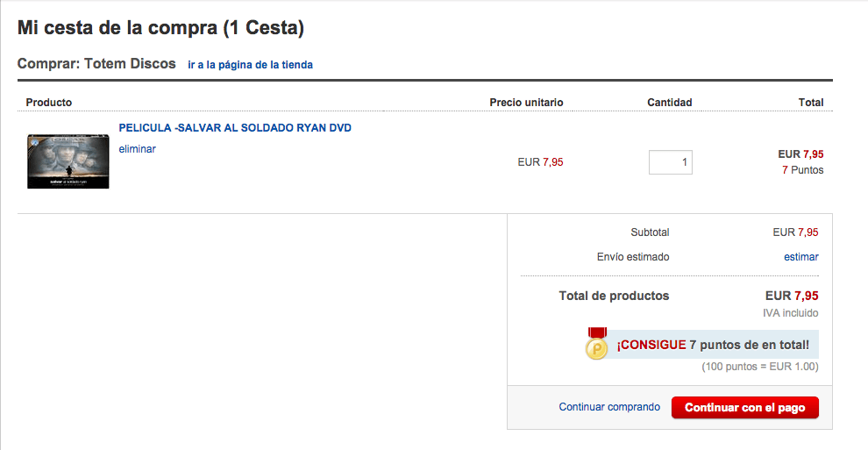Click estimar to estimate shipping

tap(801, 257)
